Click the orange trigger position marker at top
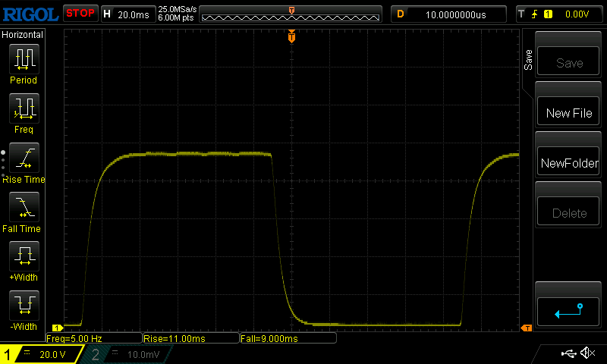 pos(291,36)
